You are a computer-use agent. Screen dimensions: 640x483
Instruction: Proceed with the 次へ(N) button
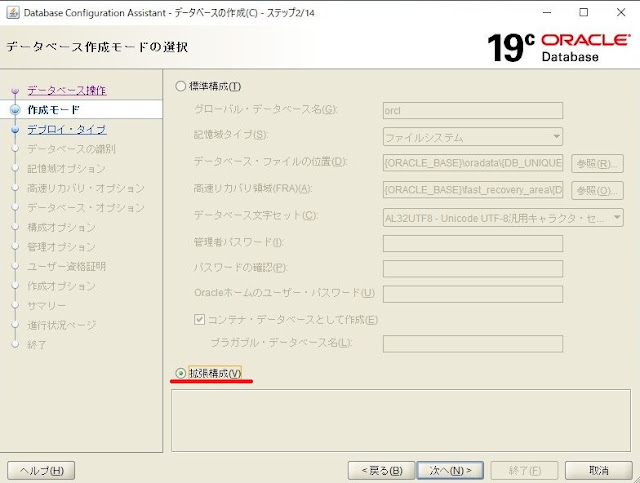(450, 471)
